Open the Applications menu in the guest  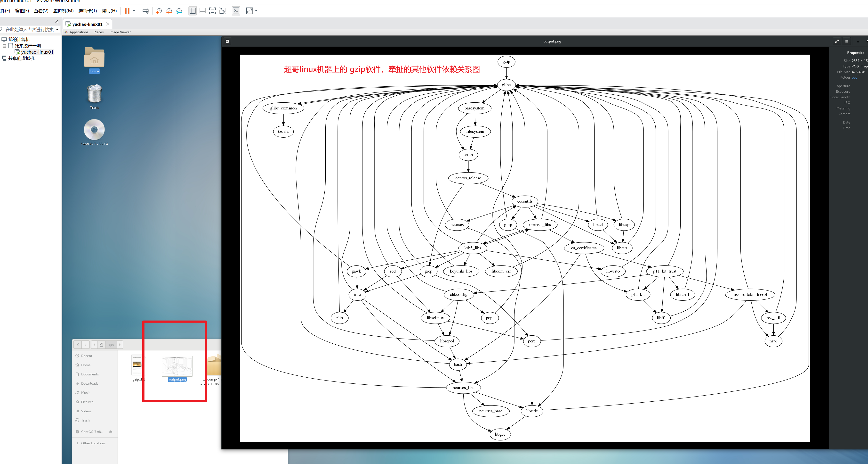click(x=79, y=32)
